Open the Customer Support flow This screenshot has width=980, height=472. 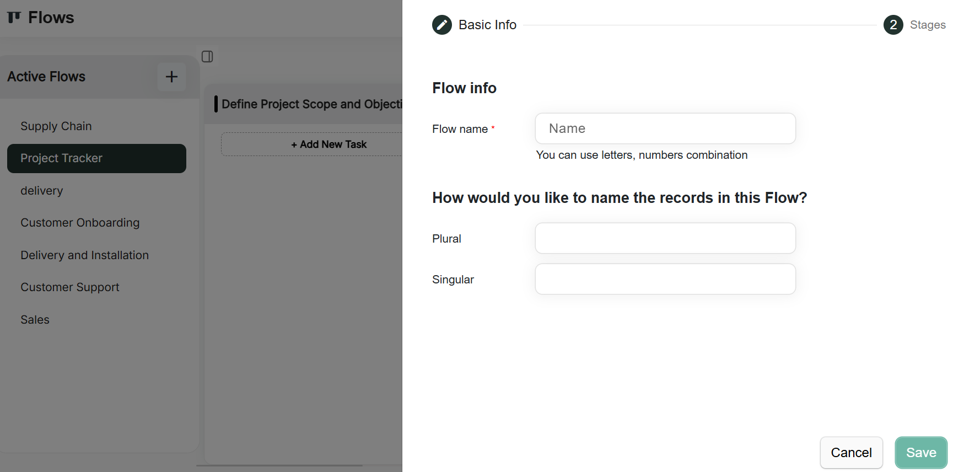pyautogui.click(x=70, y=287)
